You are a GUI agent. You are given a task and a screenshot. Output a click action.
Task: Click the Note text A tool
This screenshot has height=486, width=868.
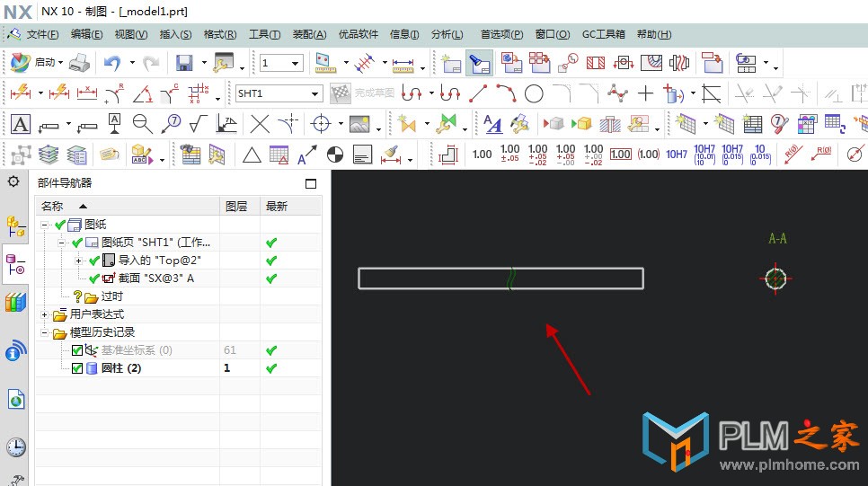tap(21, 124)
